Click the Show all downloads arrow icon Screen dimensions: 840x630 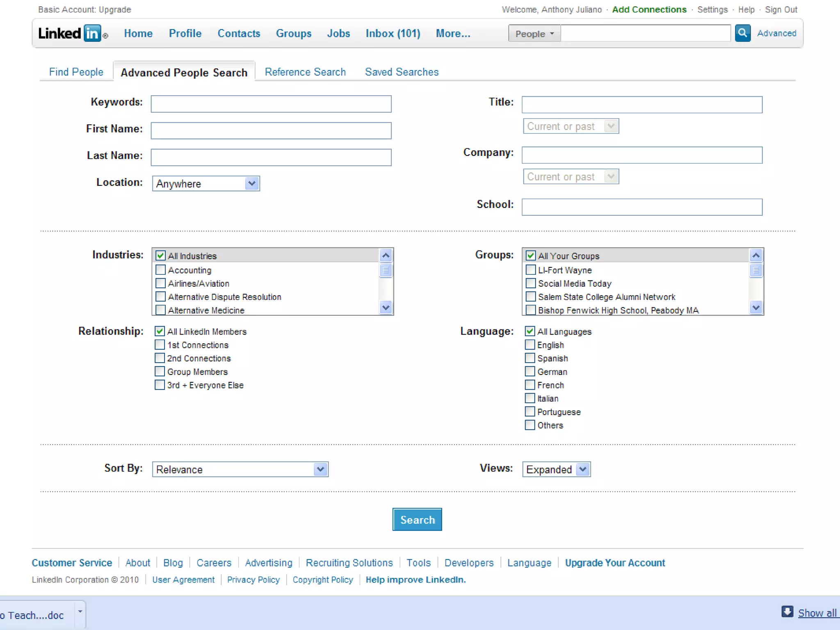[787, 612]
